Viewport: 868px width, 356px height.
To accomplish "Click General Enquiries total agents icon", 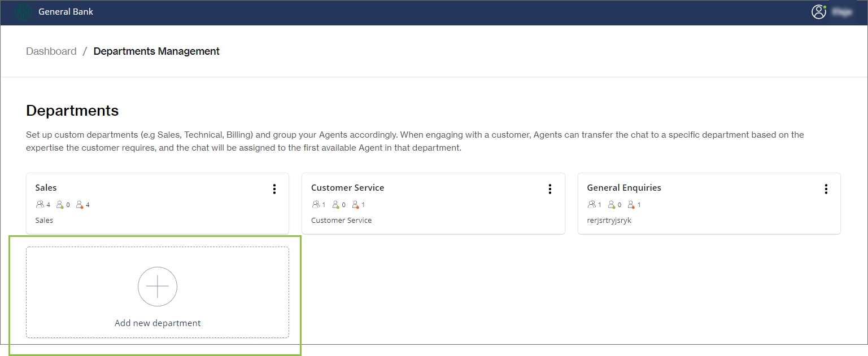I will [x=591, y=205].
